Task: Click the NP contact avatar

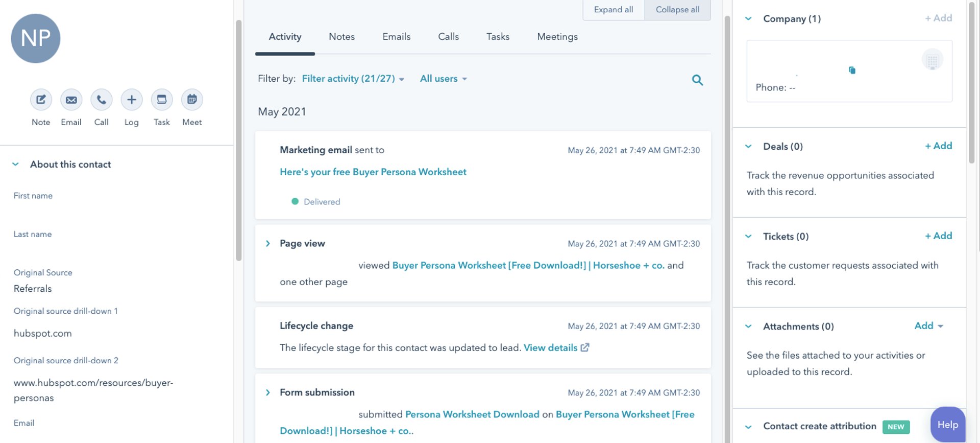Action: pos(36,39)
